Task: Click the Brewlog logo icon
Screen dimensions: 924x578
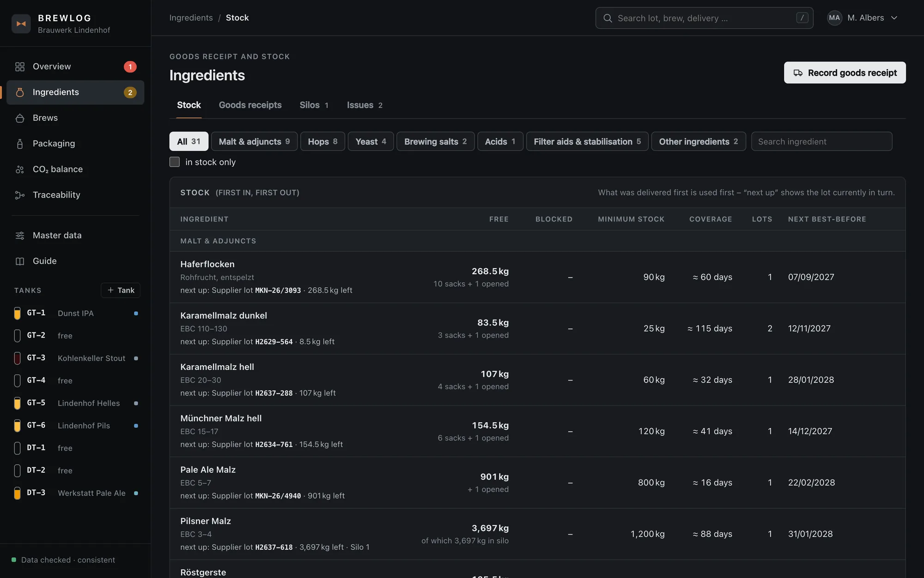Action: click(21, 24)
